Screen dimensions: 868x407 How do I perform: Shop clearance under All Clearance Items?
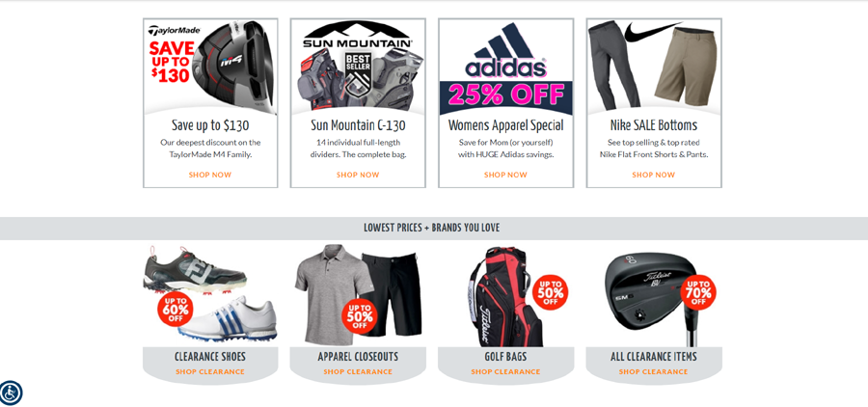pos(653,371)
